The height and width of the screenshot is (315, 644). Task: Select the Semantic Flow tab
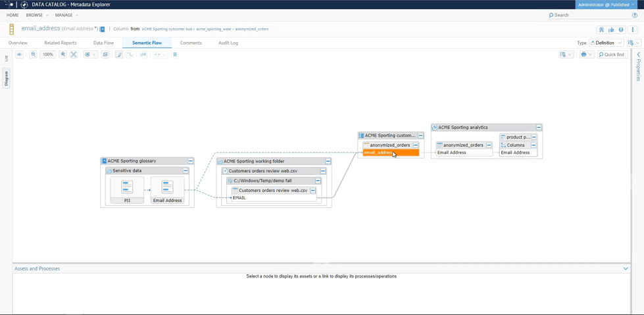click(147, 43)
